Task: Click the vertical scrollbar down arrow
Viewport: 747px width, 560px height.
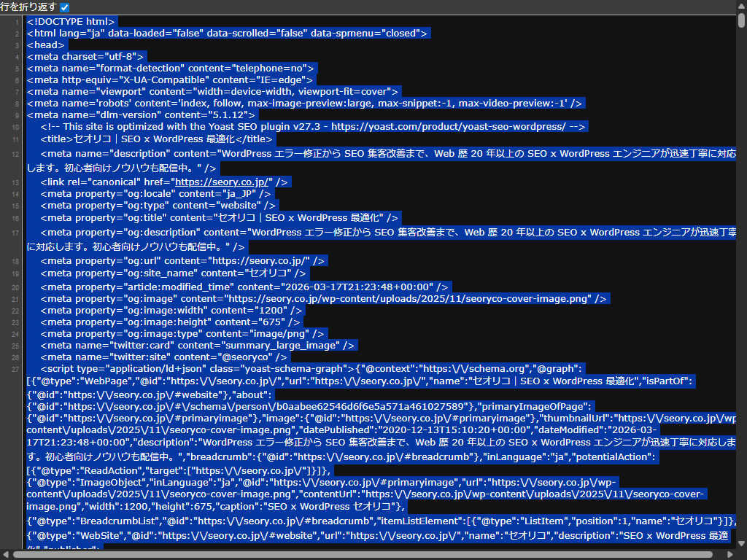Action: click(x=741, y=545)
